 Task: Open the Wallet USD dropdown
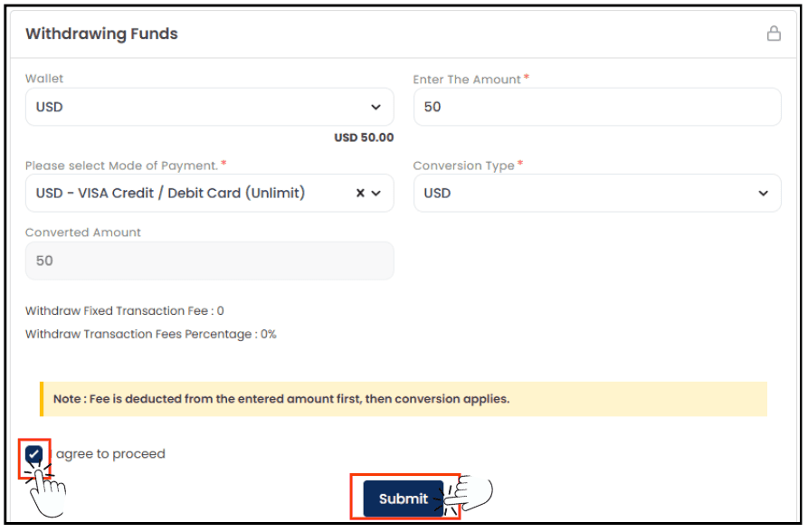pyautogui.click(x=209, y=107)
